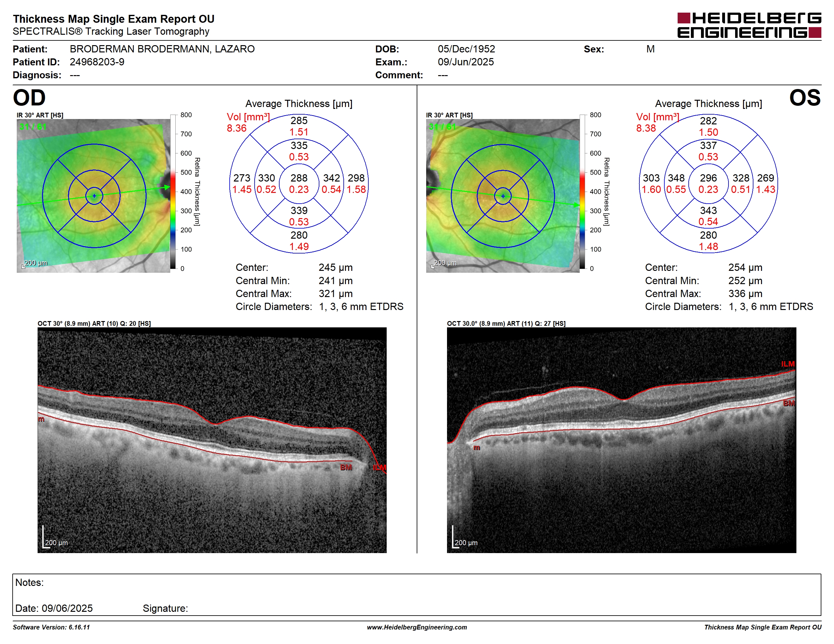This screenshot has height=644, width=834.
Task: Click the OD 200 µm scale bar on B-scan
Action: pyautogui.click(x=55, y=537)
